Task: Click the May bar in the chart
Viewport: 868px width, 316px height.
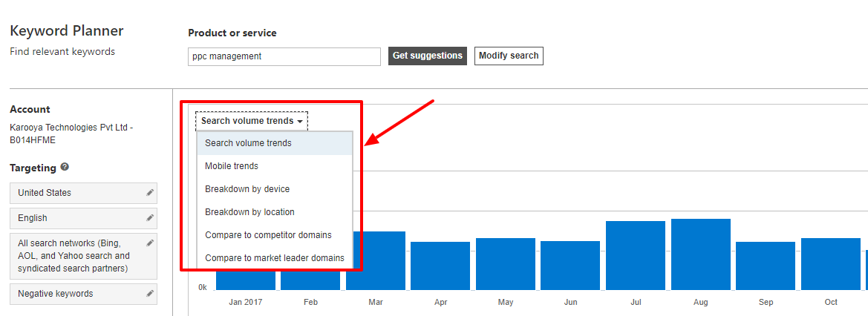Action: click(506, 264)
